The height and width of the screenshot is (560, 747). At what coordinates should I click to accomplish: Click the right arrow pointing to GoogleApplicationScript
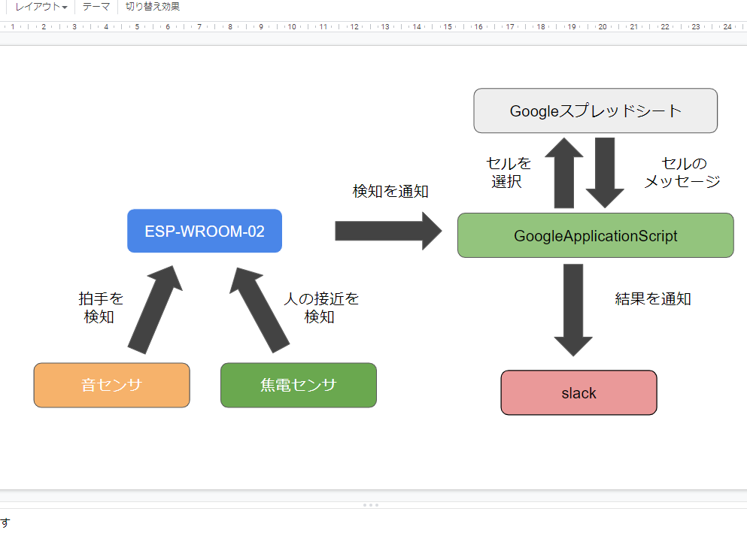tap(388, 231)
